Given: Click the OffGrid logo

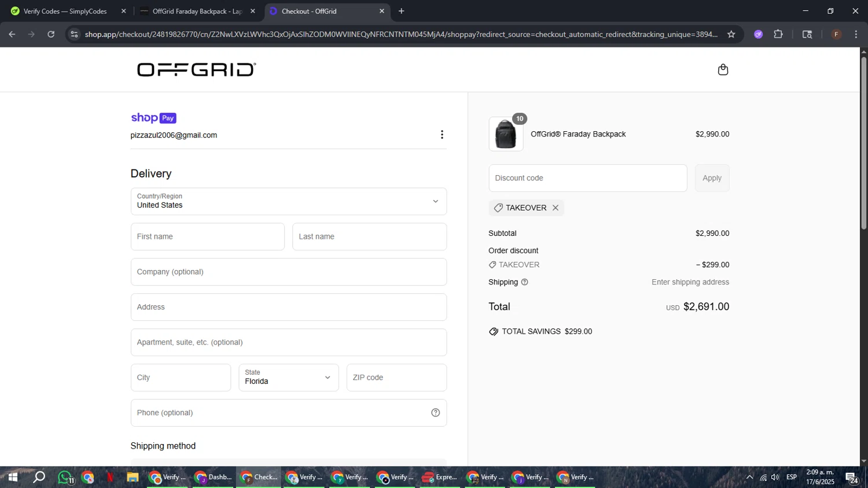Looking at the screenshot, I should tap(197, 70).
